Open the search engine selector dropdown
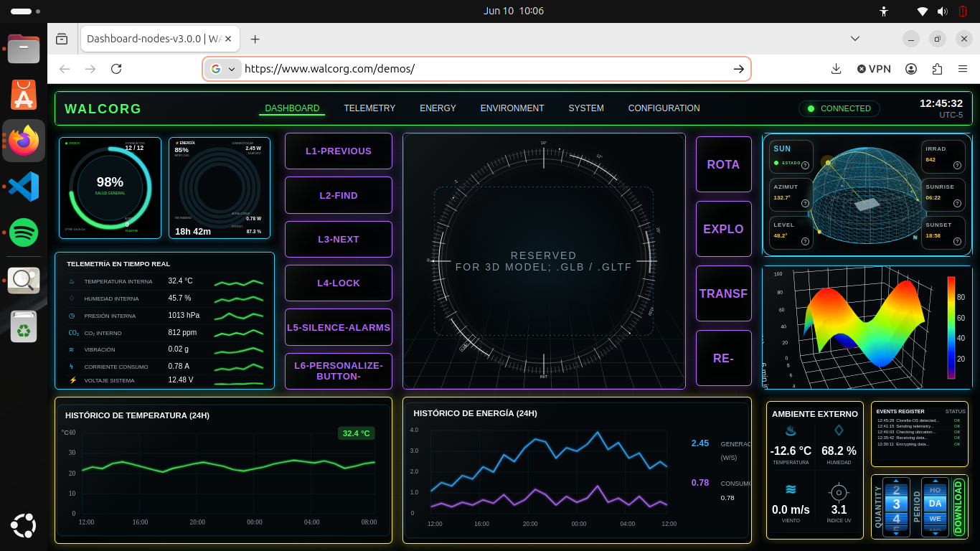 (x=222, y=69)
